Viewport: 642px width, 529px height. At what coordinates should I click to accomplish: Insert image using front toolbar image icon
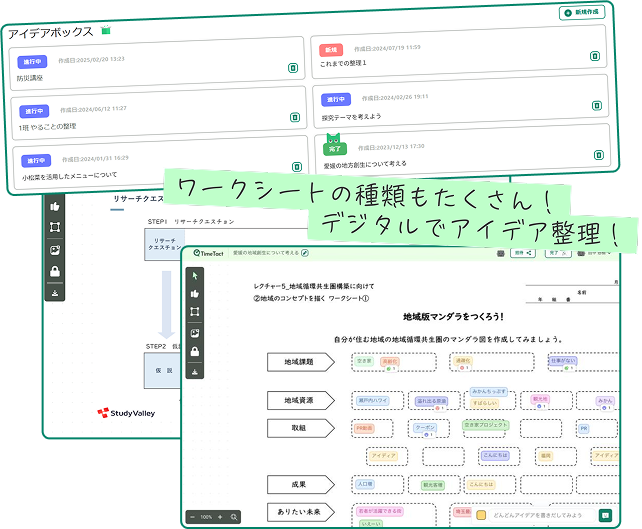point(195,332)
